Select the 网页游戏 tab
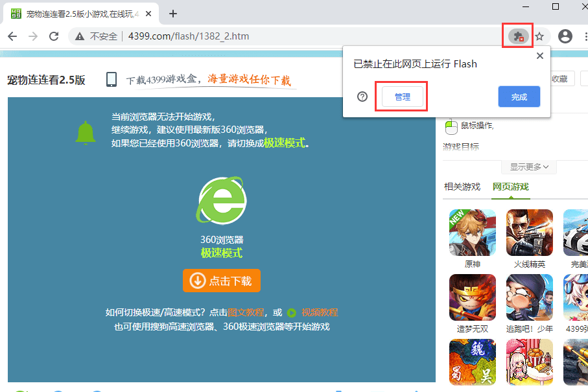The width and height of the screenshot is (588, 392). [510, 187]
